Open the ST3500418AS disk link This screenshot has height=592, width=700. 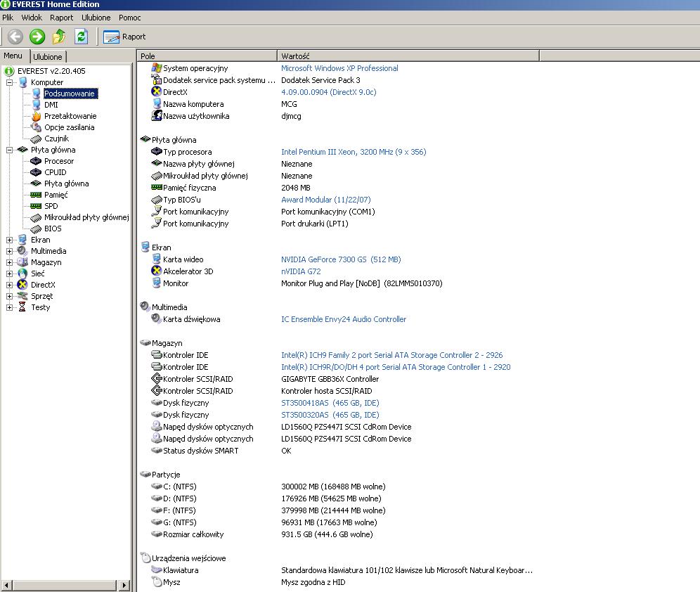[x=330, y=403]
